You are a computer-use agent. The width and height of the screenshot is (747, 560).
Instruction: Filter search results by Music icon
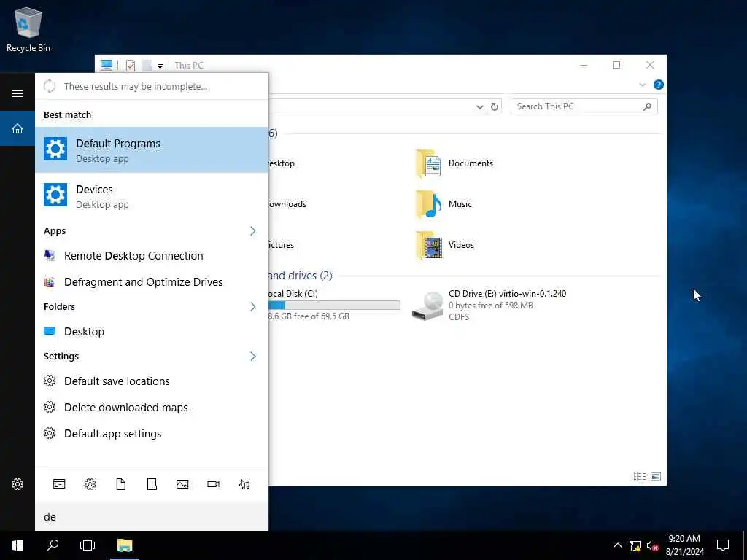pos(244,484)
